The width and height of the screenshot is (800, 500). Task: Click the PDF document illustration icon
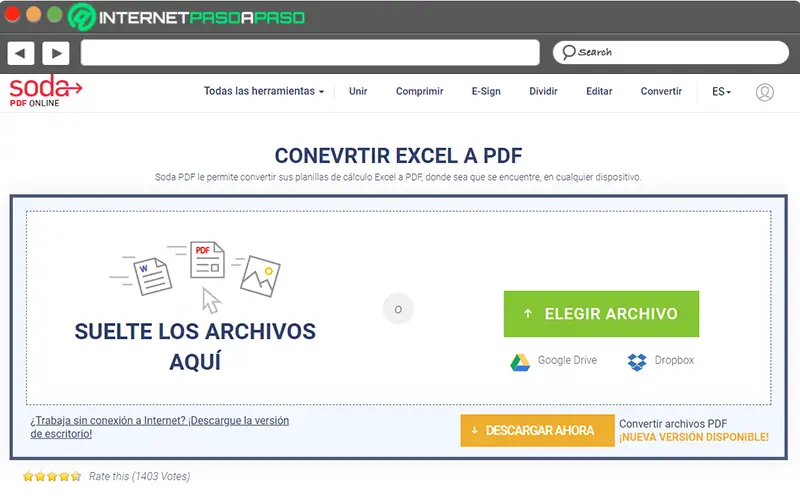(207, 259)
